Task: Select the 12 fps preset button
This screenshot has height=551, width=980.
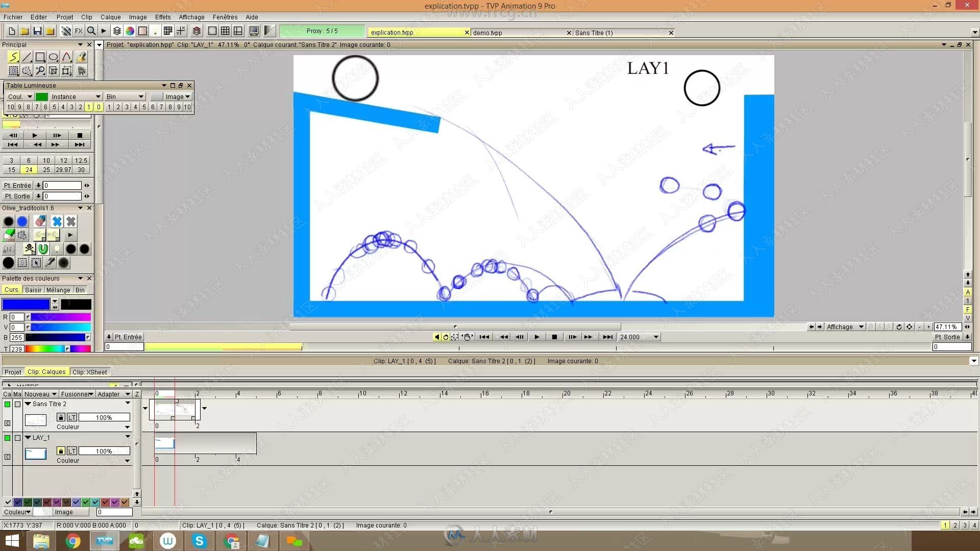Action: (x=64, y=160)
